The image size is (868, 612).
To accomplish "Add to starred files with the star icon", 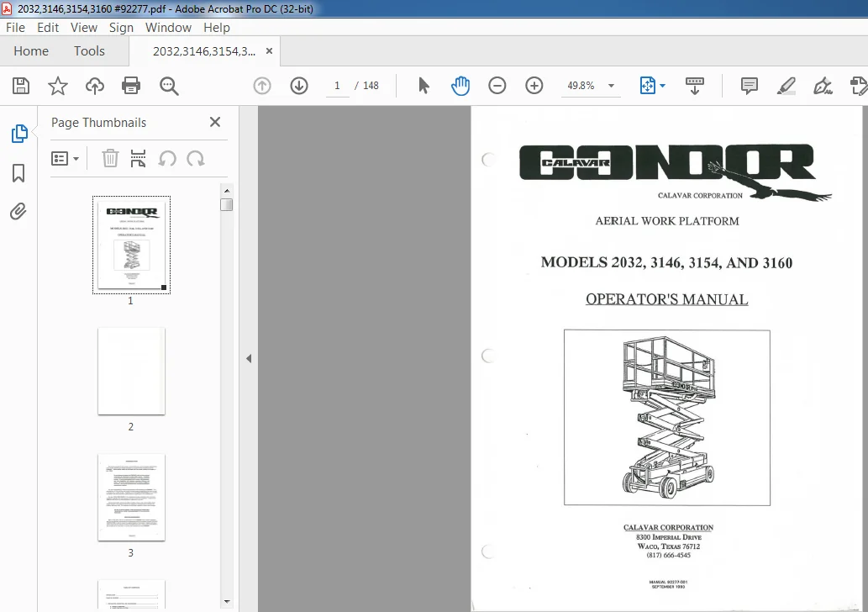I will (x=58, y=86).
